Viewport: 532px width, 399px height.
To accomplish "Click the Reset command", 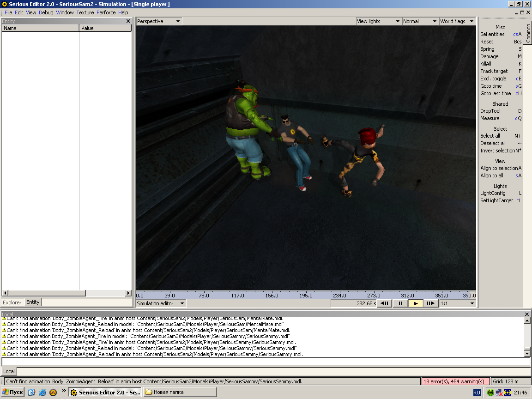I will pyautogui.click(x=501, y=42).
